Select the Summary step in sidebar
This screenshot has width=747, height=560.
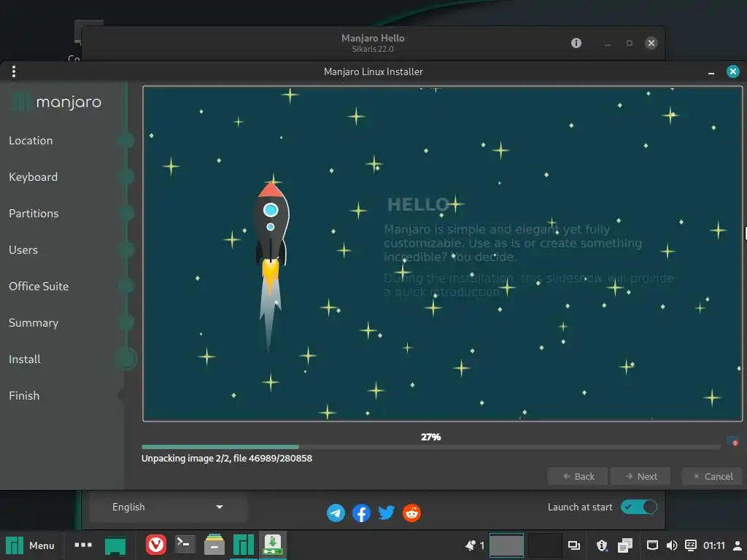coord(34,323)
